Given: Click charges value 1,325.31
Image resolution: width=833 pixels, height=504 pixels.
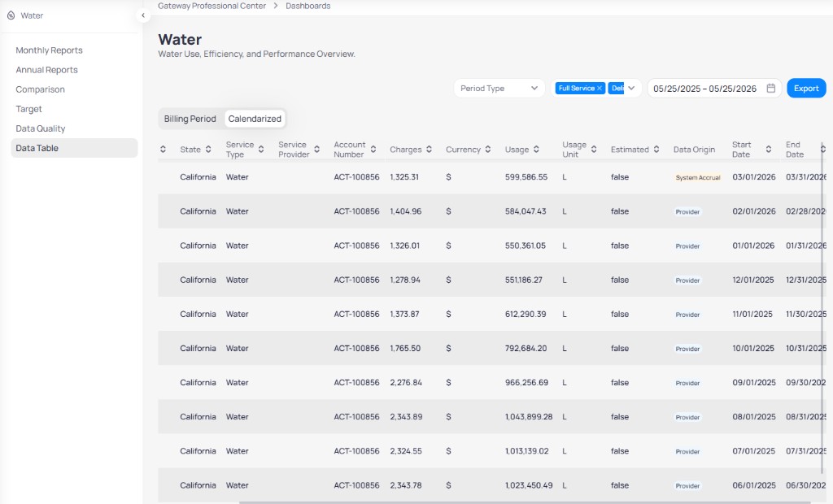Looking at the screenshot, I should [404, 177].
